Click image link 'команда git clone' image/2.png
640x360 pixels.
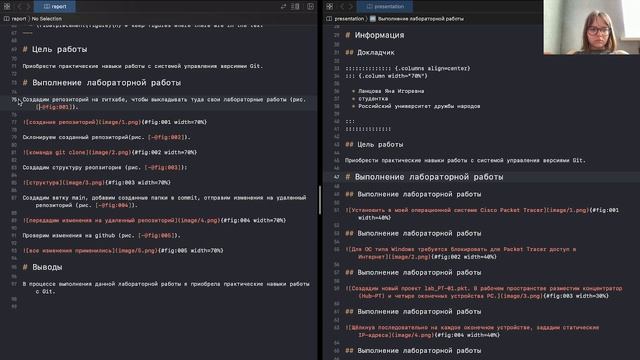110,152
